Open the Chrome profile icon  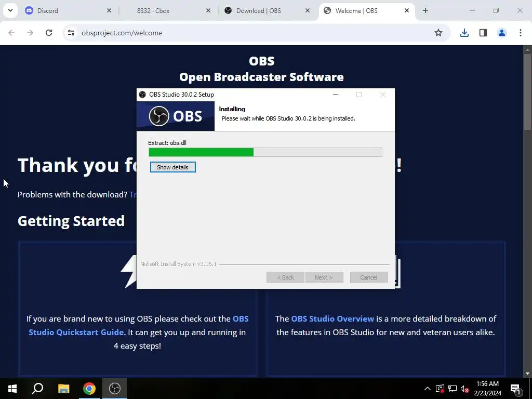[502, 33]
